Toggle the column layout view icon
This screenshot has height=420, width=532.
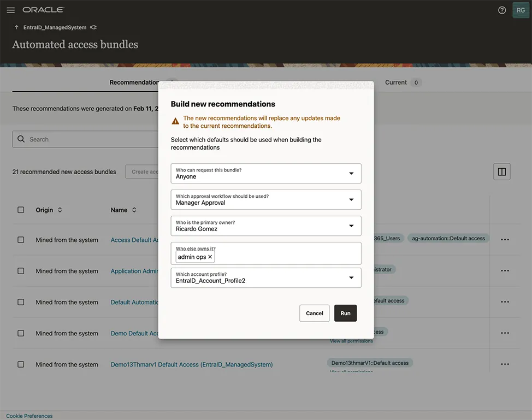[x=501, y=171]
